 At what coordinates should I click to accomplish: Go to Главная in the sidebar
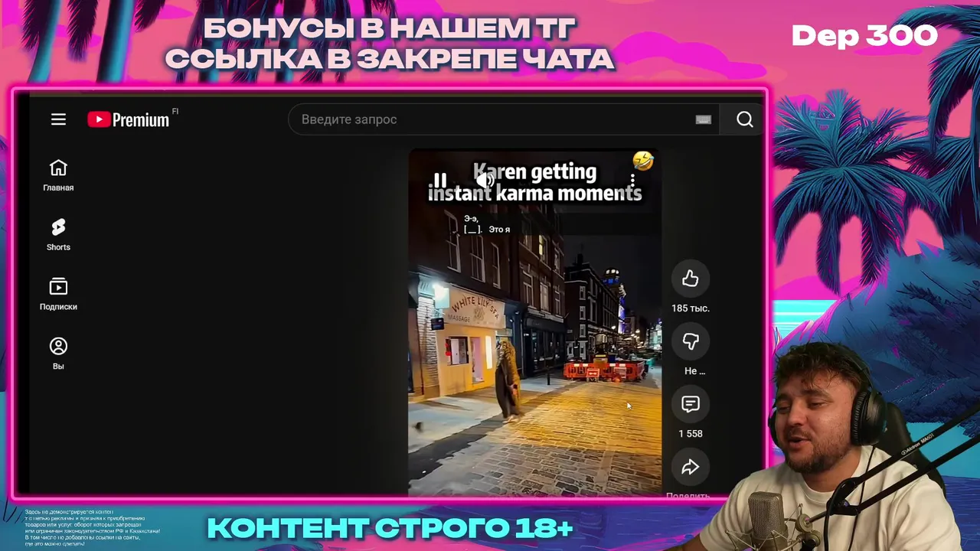coord(58,175)
